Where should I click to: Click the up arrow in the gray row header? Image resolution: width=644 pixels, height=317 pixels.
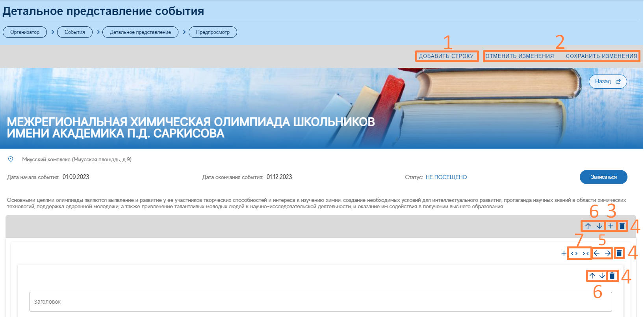[588, 226]
